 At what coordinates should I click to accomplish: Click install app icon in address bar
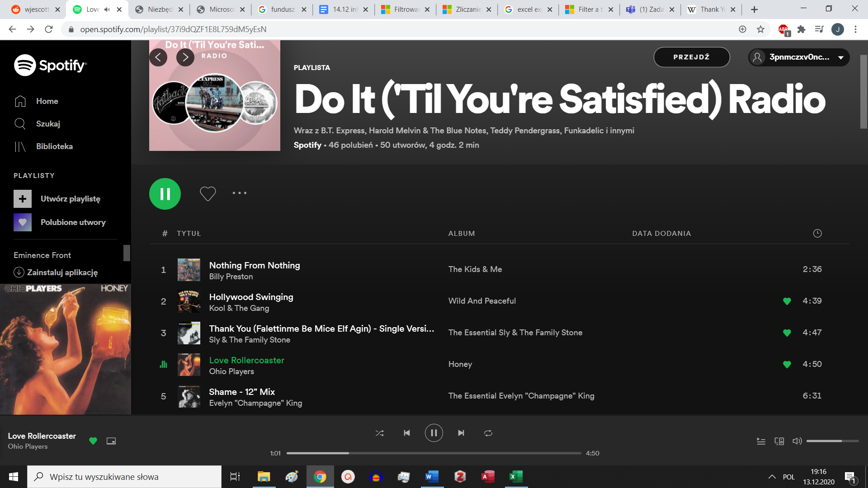click(x=742, y=29)
